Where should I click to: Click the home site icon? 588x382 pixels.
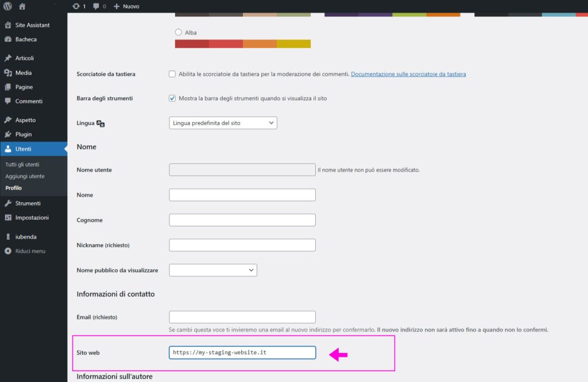click(x=22, y=6)
